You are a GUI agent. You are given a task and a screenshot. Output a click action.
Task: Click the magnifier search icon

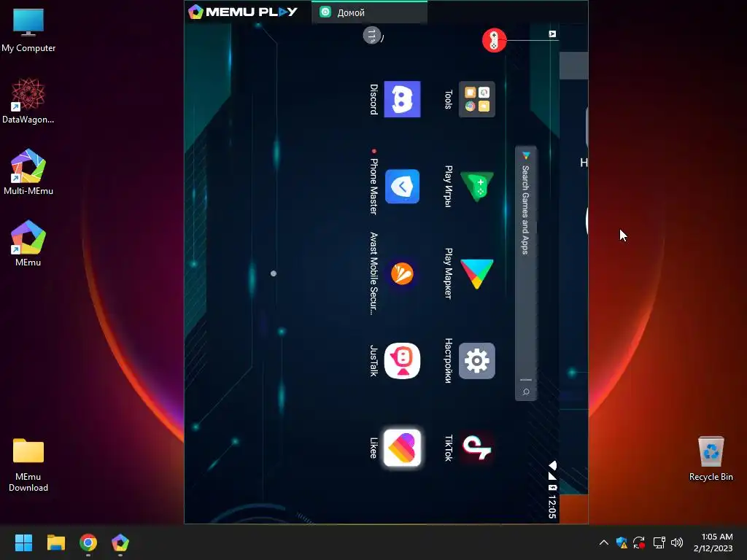pyautogui.click(x=526, y=392)
